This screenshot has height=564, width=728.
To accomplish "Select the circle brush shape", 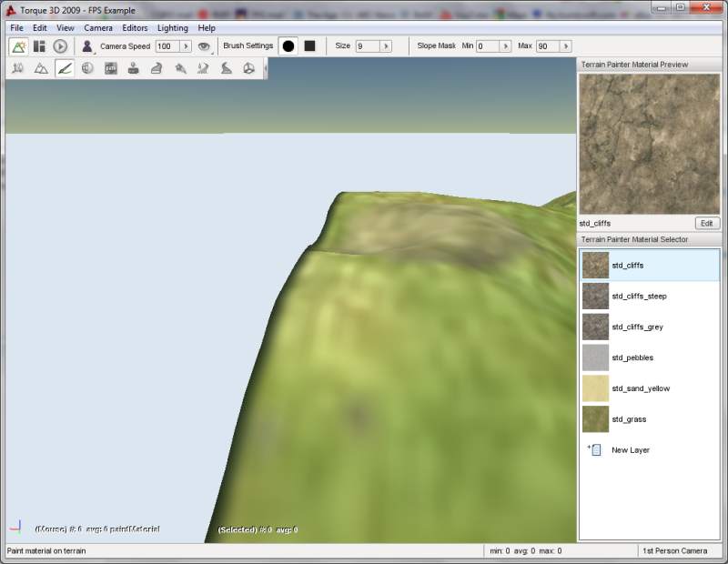I will click(288, 46).
